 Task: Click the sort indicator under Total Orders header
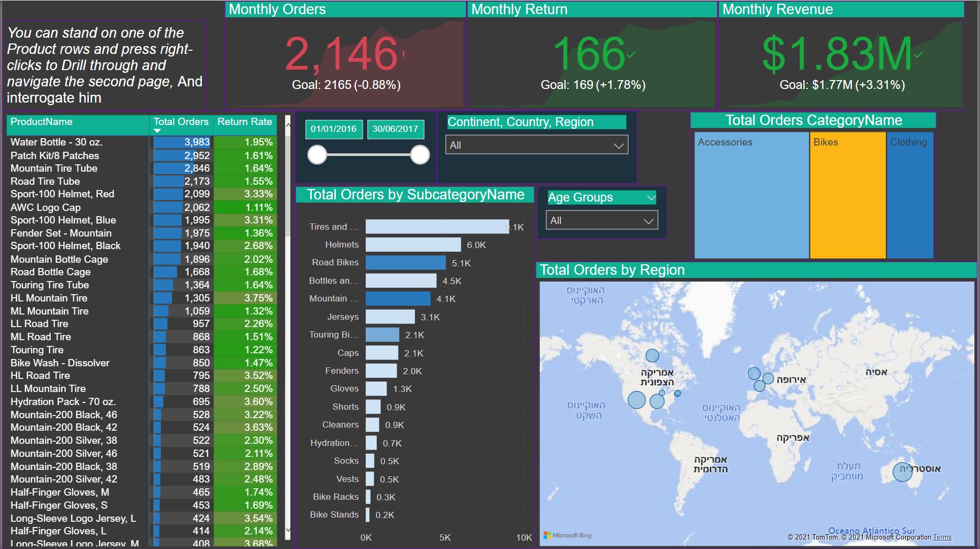(156, 129)
